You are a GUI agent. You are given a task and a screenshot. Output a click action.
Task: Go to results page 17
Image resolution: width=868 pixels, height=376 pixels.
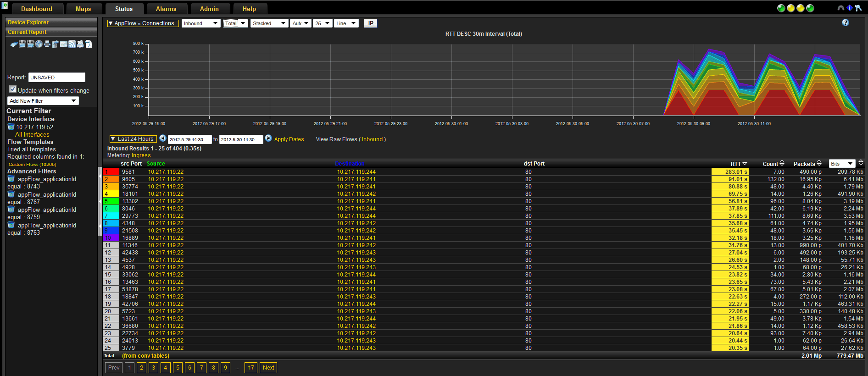click(x=251, y=368)
